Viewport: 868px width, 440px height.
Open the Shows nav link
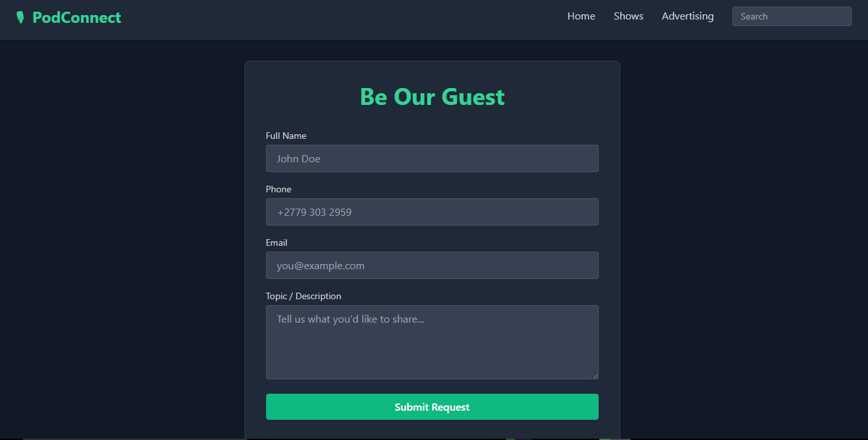[628, 16]
